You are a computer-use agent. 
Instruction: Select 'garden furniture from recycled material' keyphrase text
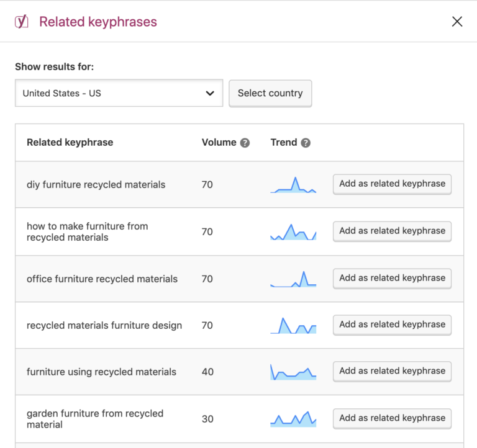[x=95, y=419]
